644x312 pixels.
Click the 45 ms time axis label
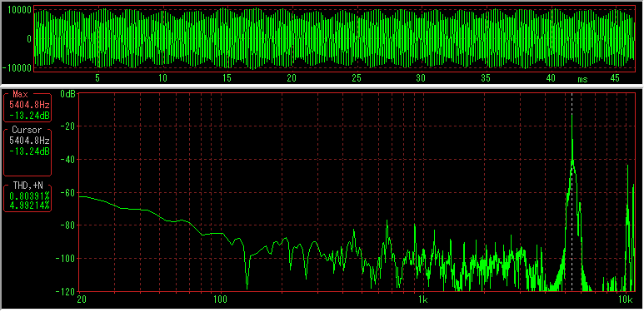tap(615, 78)
